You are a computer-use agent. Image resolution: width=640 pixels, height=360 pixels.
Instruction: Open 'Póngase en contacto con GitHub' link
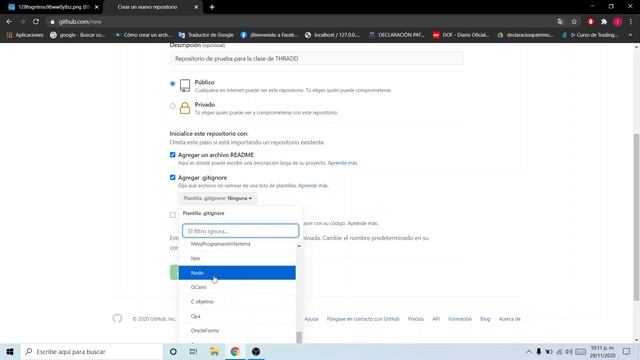363,319
